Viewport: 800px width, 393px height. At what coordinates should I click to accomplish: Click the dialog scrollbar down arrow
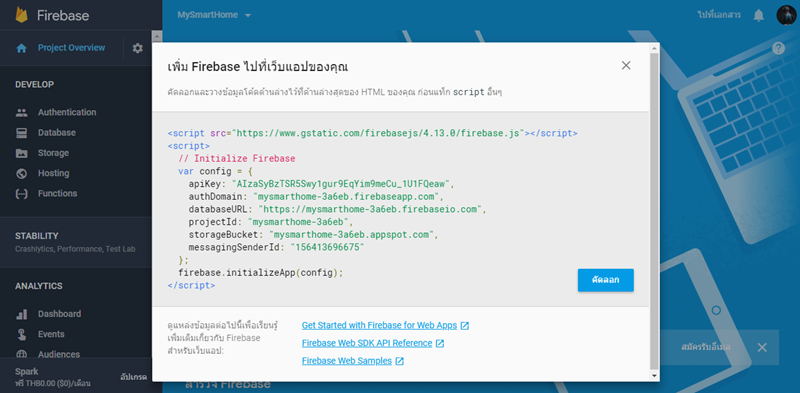654,376
